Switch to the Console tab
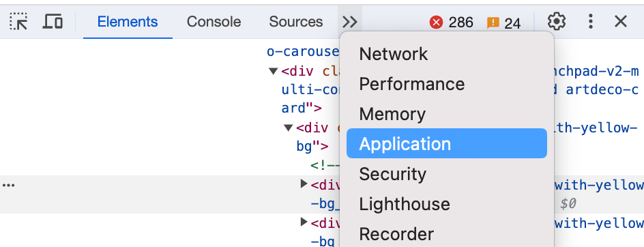The width and height of the screenshot is (644, 247). click(214, 21)
